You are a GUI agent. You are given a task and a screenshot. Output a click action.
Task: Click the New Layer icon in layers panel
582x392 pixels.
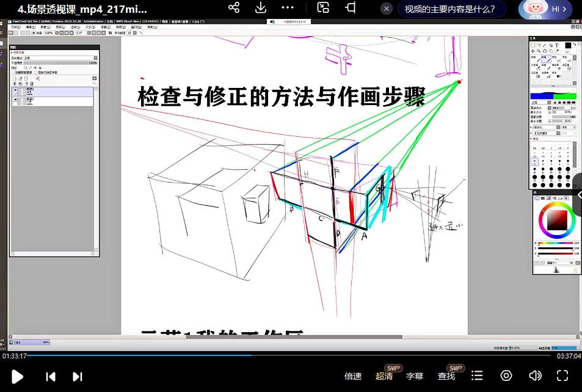pyautogui.click(x=15, y=78)
